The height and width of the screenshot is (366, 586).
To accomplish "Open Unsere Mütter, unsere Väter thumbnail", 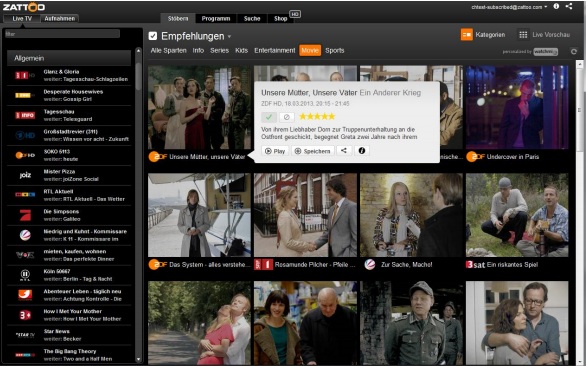I will 200,107.
